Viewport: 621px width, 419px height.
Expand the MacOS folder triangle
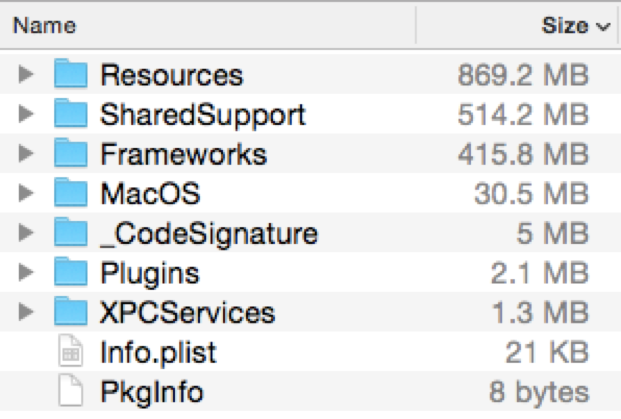25,193
